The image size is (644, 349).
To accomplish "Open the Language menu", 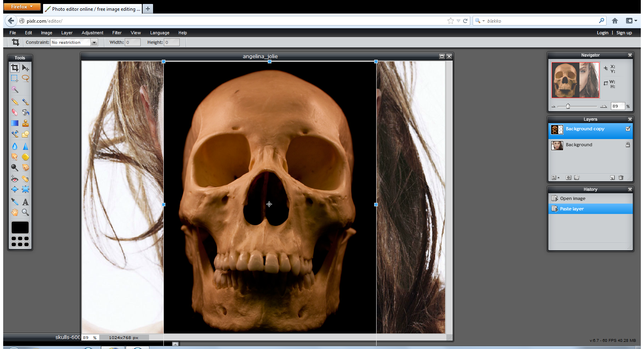I will tap(160, 33).
